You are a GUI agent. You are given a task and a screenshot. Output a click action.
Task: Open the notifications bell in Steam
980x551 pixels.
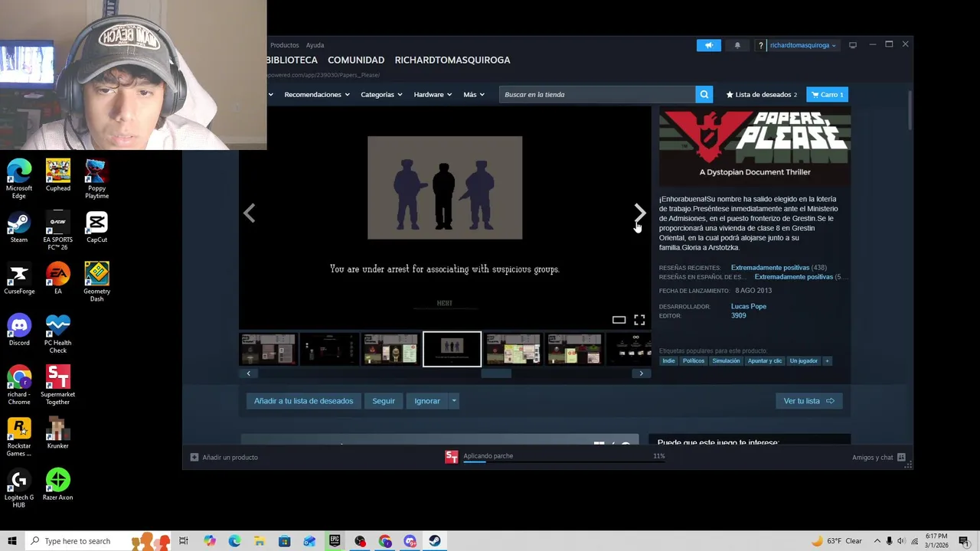coord(737,45)
